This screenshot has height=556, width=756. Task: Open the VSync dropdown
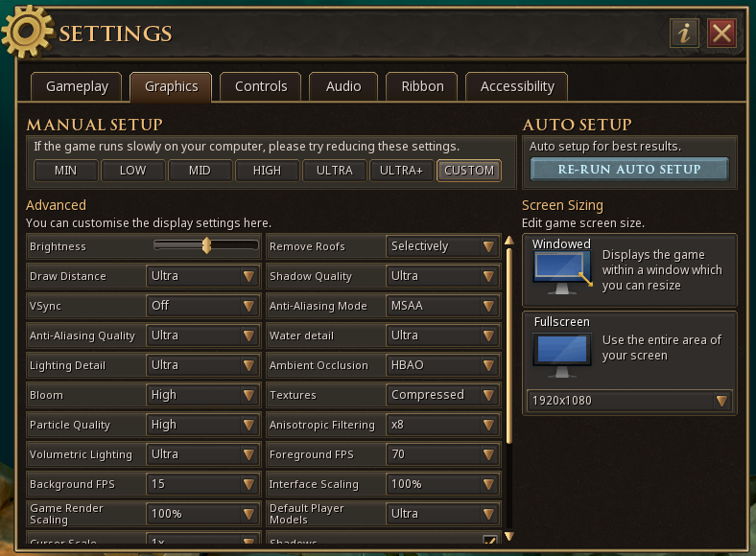pos(203,306)
